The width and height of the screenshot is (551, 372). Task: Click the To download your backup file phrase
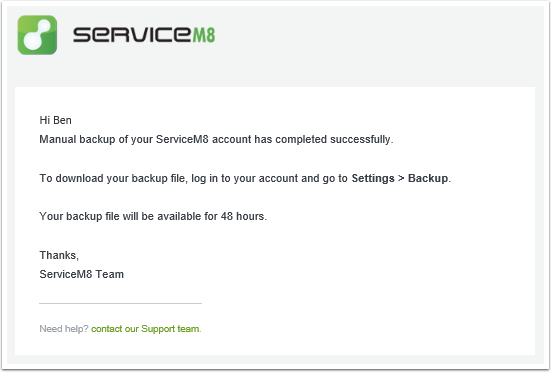(x=112, y=178)
